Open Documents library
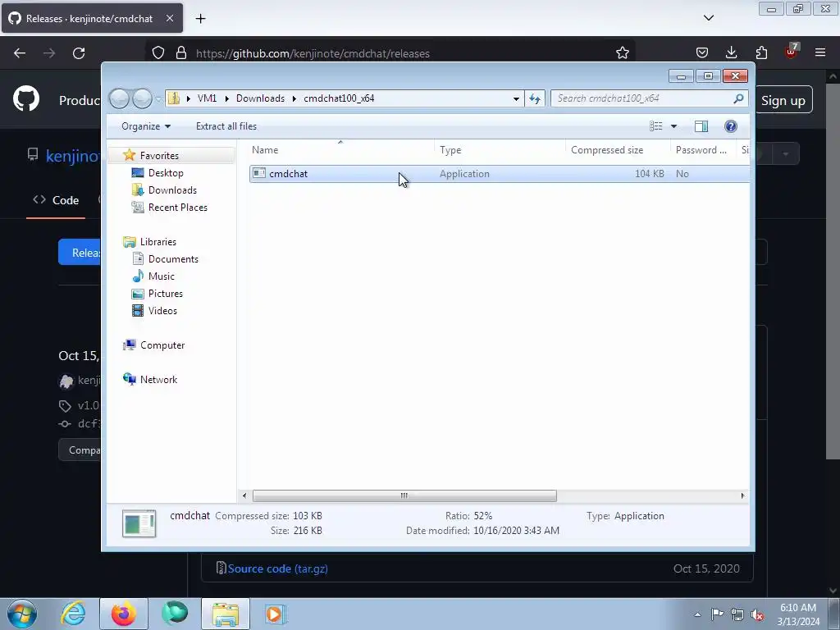 173,258
